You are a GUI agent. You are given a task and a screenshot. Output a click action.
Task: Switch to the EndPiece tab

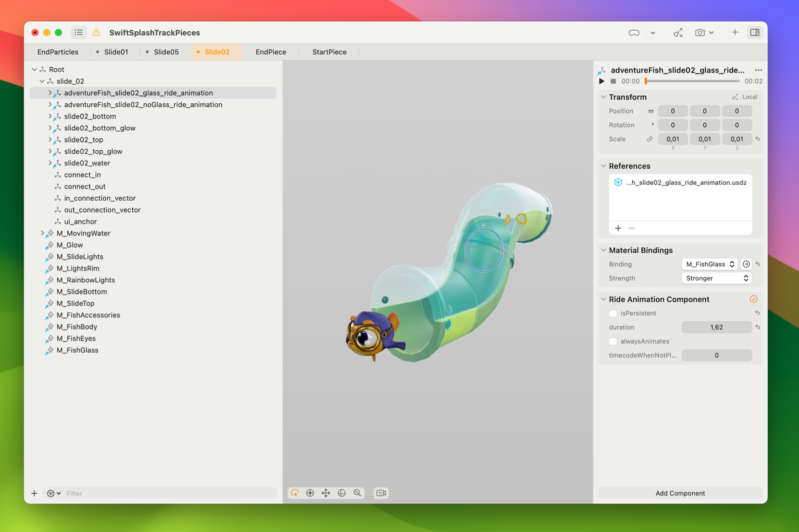(271, 52)
